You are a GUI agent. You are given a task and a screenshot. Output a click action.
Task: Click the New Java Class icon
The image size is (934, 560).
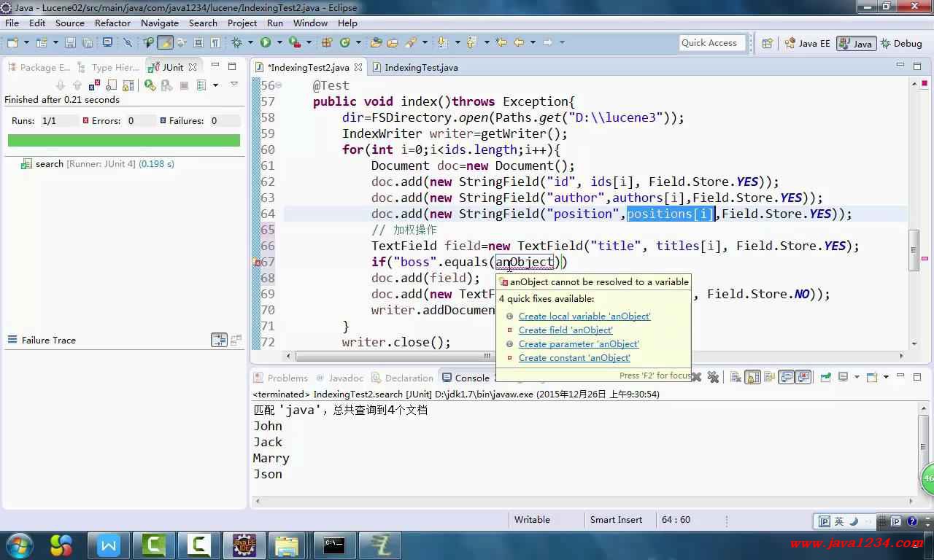click(x=345, y=42)
